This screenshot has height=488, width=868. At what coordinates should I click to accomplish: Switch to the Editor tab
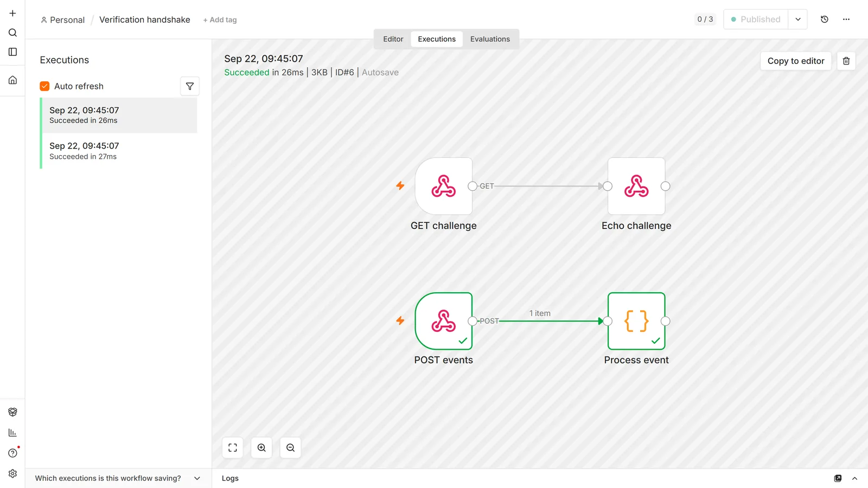point(393,39)
